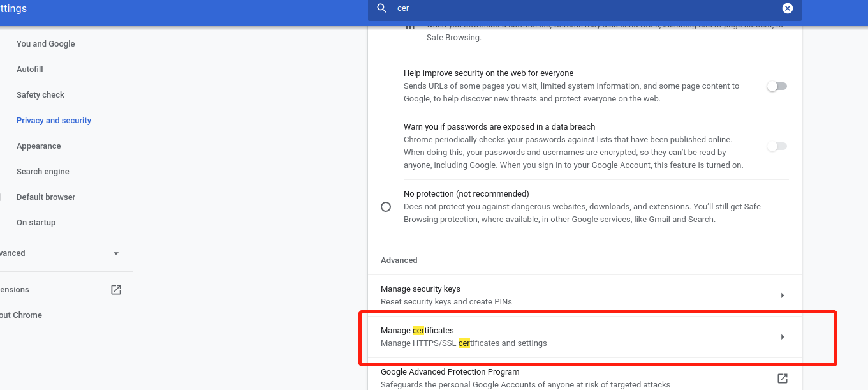Open Manage security keys arrow
The height and width of the screenshot is (390, 868).
(x=783, y=296)
